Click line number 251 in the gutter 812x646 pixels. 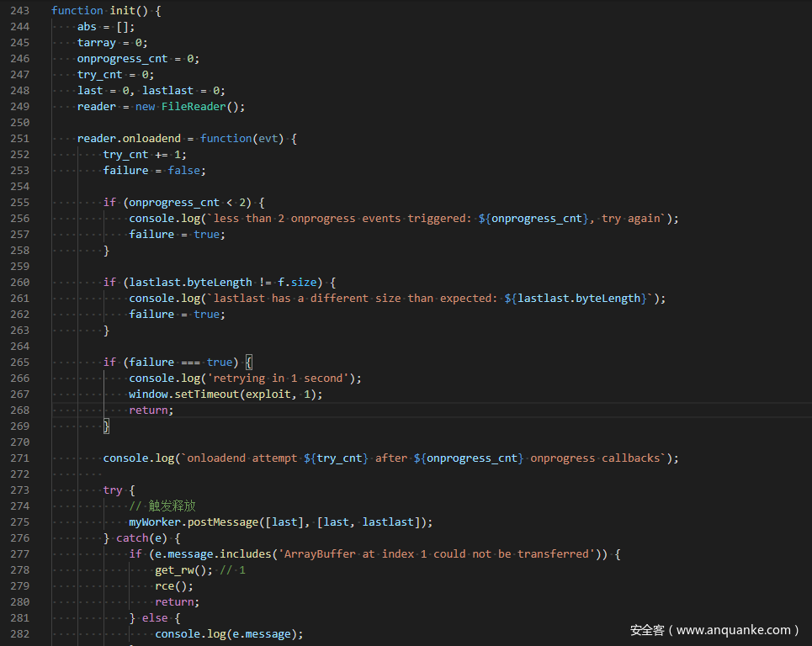[x=19, y=139]
